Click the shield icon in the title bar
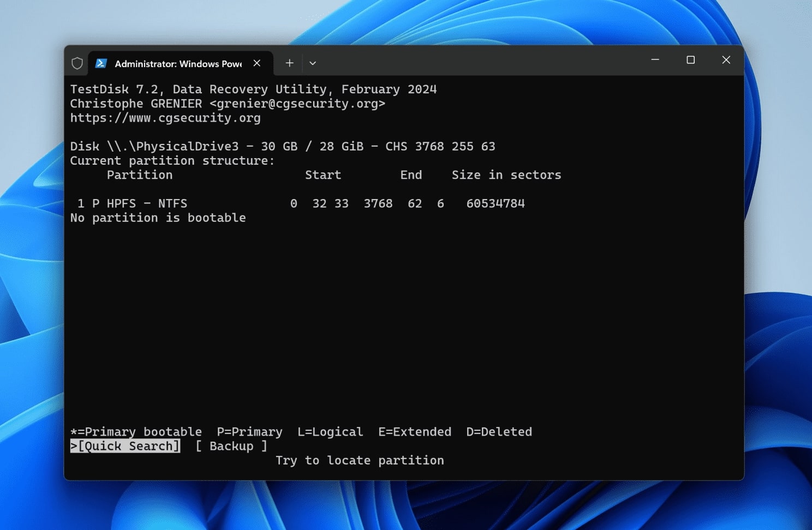 click(77, 63)
